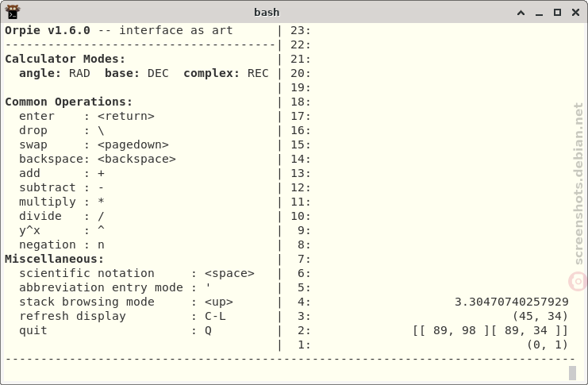
Task: Click stack level label 23
Action: click(301, 30)
